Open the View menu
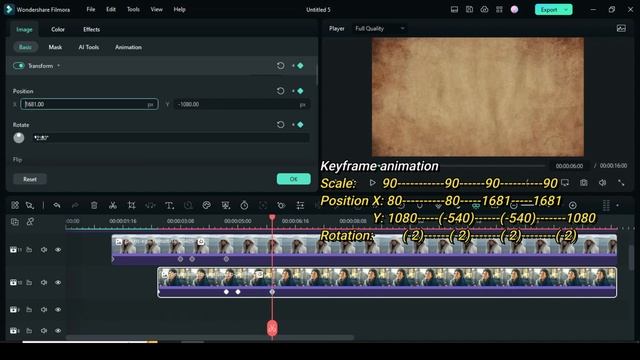This screenshot has width=640, height=360. [x=156, y=9]
